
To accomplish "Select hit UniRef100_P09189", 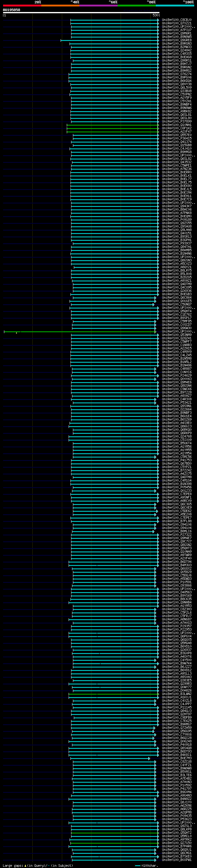I will click(x=177, y=220).
